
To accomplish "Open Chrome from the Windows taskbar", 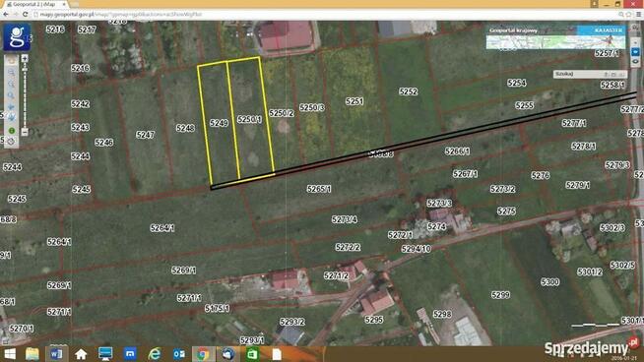I will pyautogui.click(x=203, y=354).
